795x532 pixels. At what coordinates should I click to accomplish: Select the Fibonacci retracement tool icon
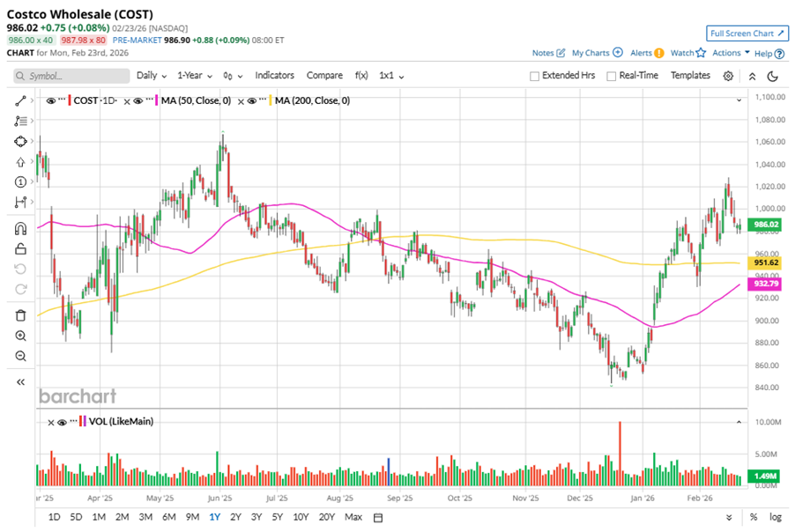[20, 121]
